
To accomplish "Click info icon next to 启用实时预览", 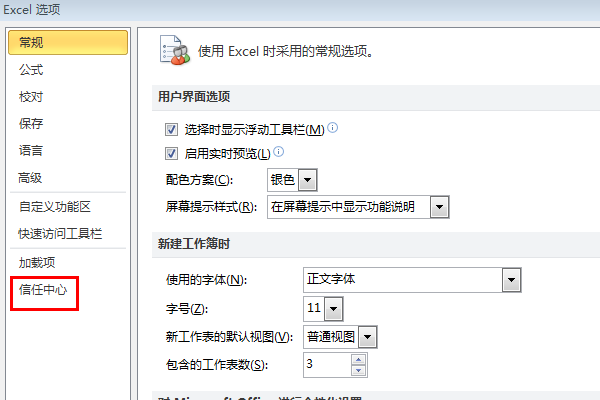I will 279,152.
